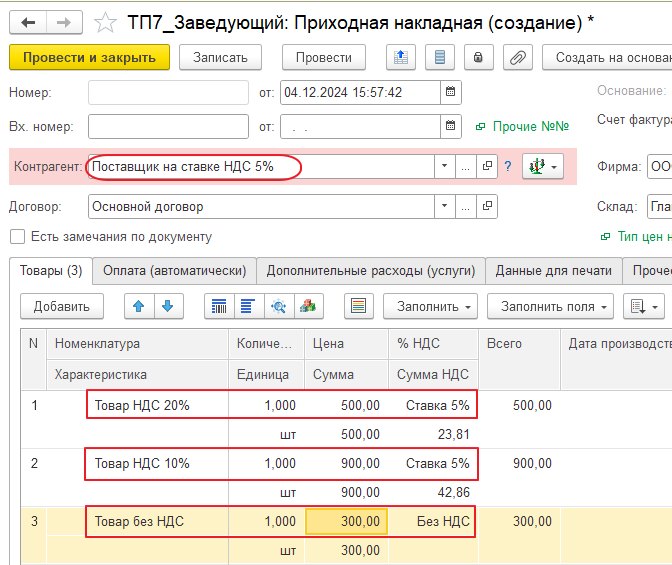Click the Провести button
The image size is (672, 565).
(324, 57)
